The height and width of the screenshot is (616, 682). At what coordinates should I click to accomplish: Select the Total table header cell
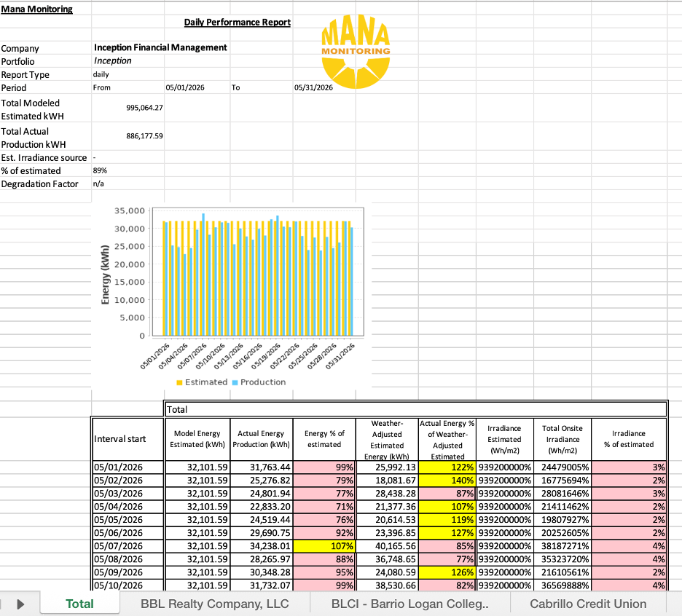[x=415, y=409]
